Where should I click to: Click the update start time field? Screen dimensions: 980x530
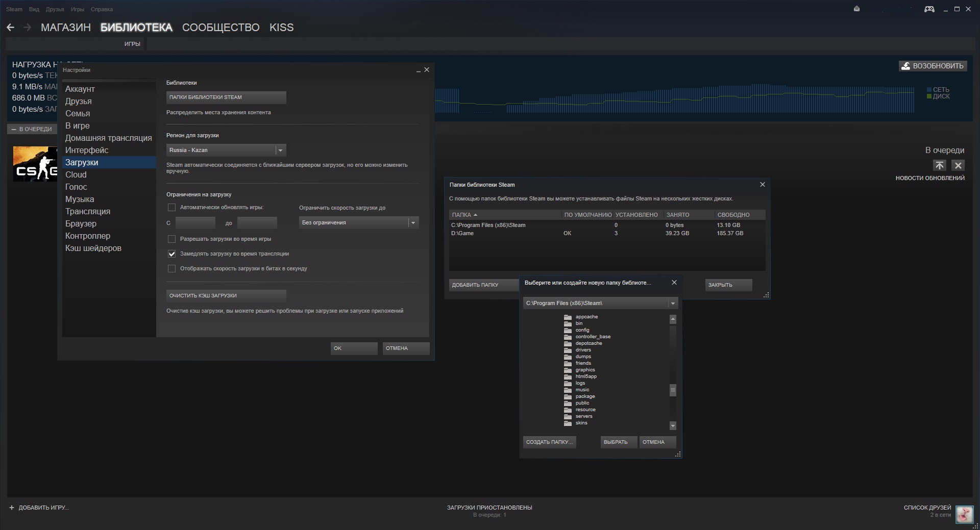195,223
